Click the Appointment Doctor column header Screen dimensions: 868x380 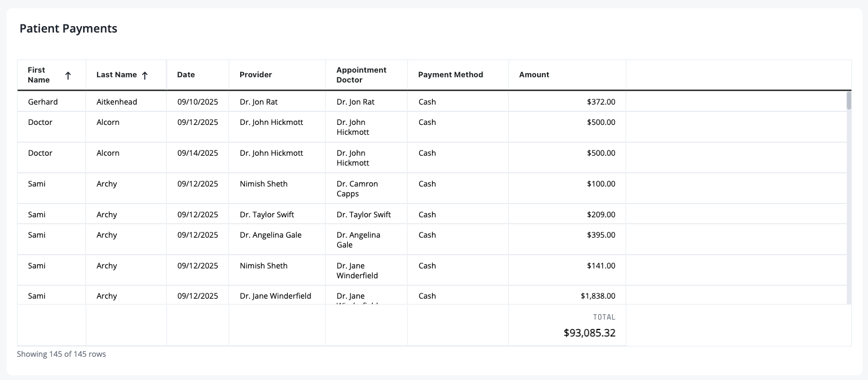click(x=366, y=75)
